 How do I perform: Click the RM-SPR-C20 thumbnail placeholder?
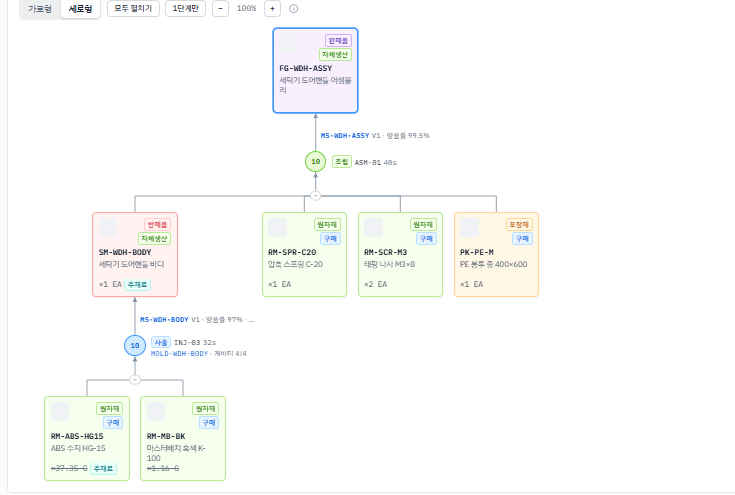[278, 227]
